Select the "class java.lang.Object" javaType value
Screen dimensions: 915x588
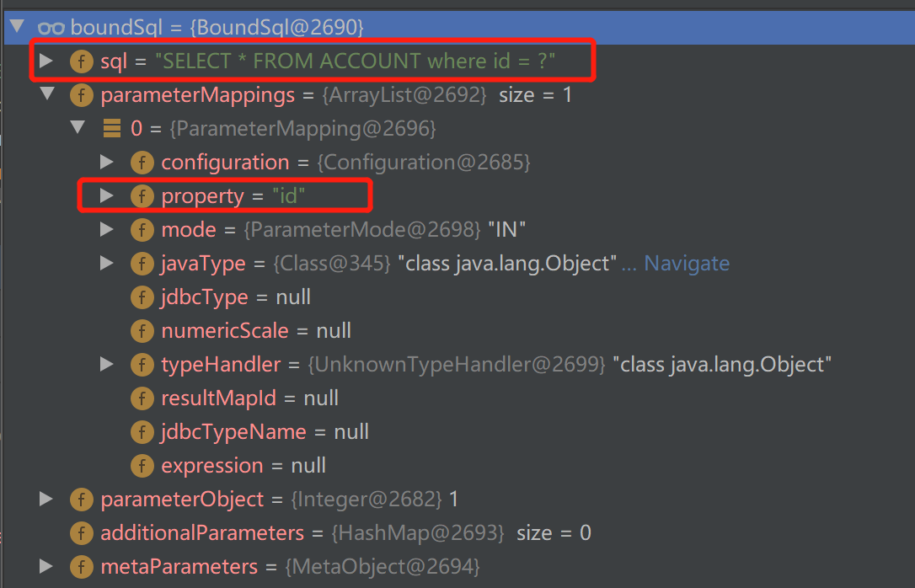tap(508, 264)
